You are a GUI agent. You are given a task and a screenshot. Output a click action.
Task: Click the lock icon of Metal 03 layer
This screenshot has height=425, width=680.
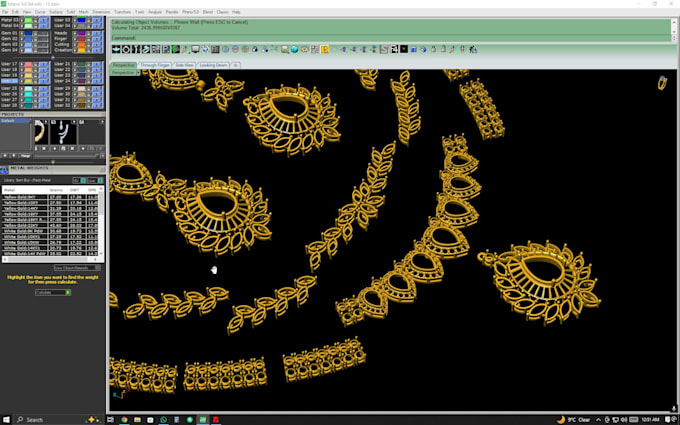(36, 20)
